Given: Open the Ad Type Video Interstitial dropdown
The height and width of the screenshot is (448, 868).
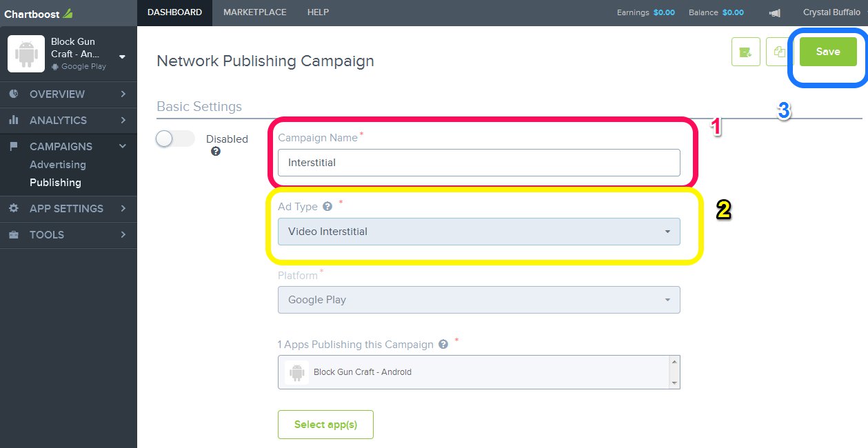Looking at the screenshot, I should point(479,232).
